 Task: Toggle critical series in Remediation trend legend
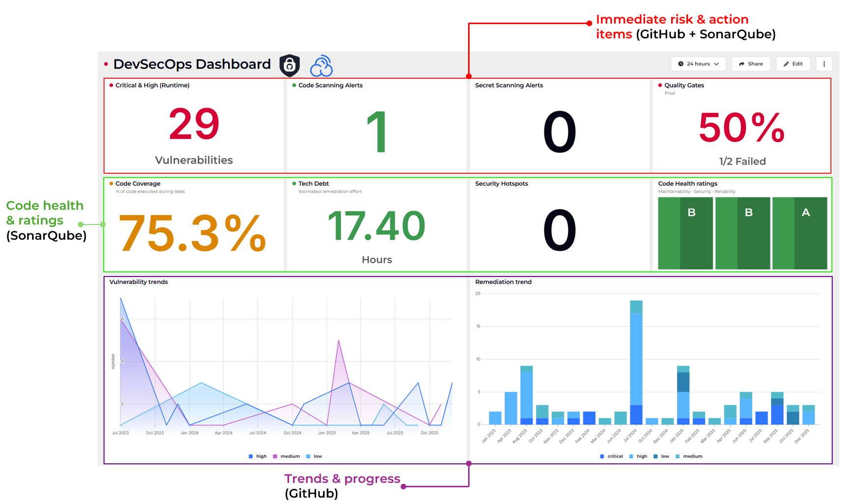point(612,456)
